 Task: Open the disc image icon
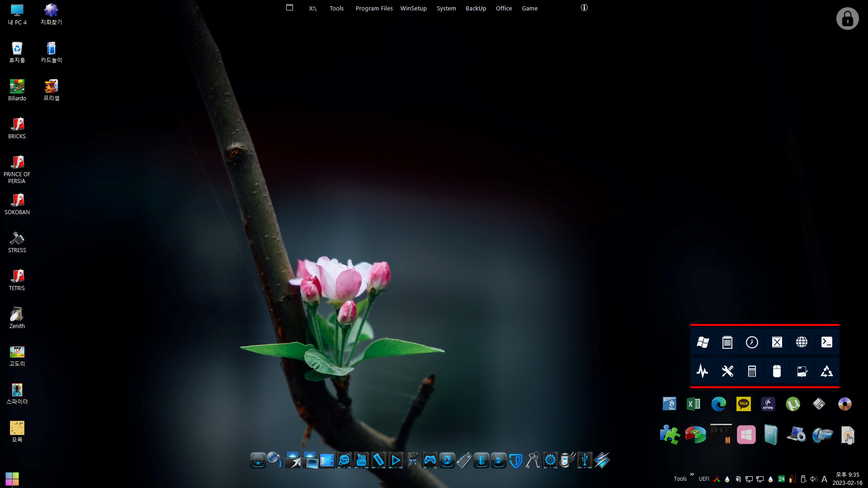(x=844, y=404)
